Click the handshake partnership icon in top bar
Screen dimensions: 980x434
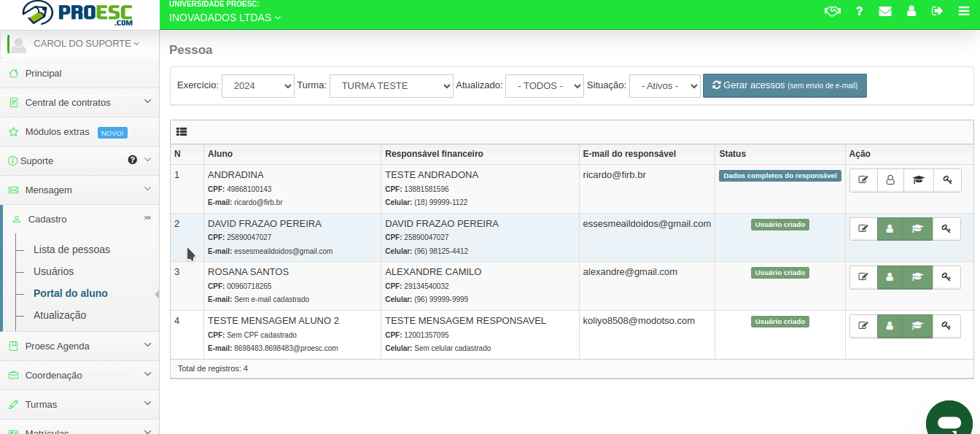[833, 11]
